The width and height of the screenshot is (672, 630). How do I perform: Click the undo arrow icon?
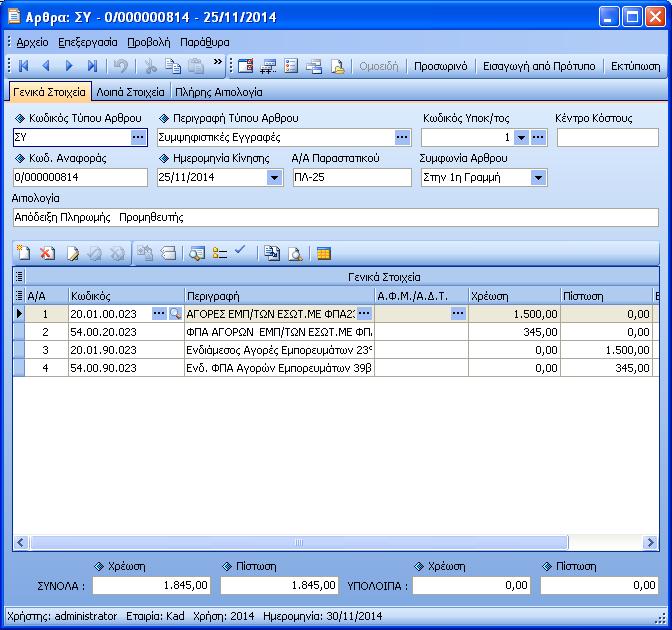click(120, 66)
